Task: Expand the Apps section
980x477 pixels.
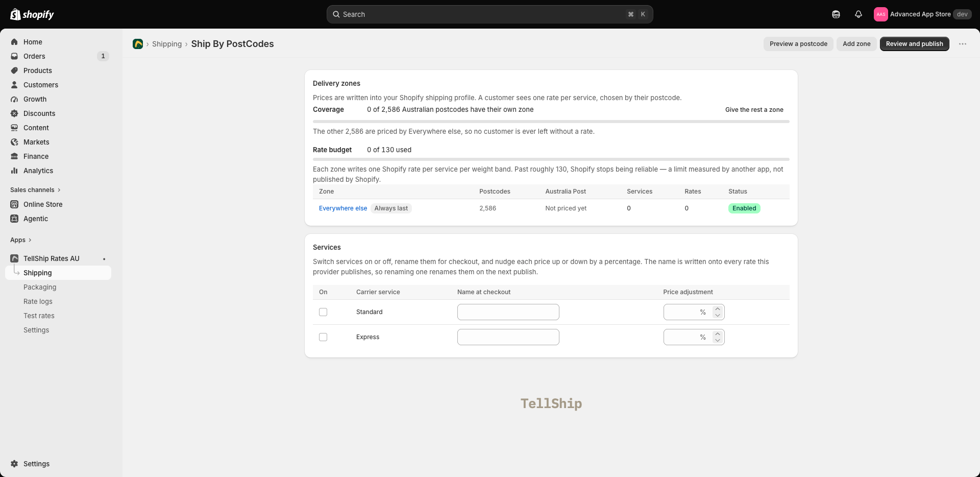Action: (21, 240)
